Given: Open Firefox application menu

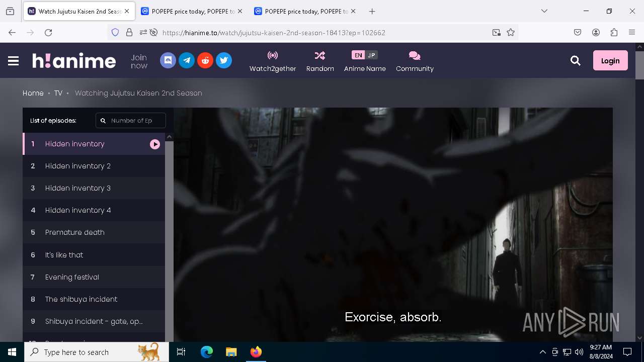Looking at the screenshot, I should (632, 32).
